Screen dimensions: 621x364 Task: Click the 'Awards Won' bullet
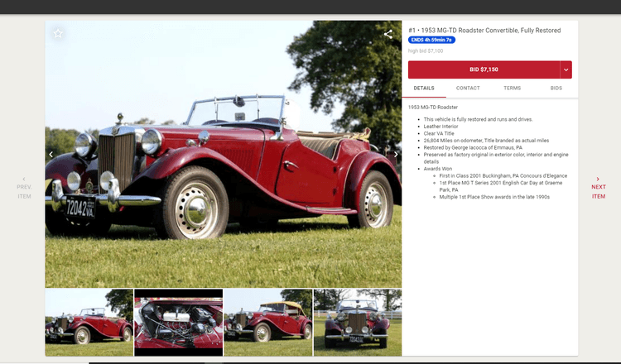pos(438,169)
